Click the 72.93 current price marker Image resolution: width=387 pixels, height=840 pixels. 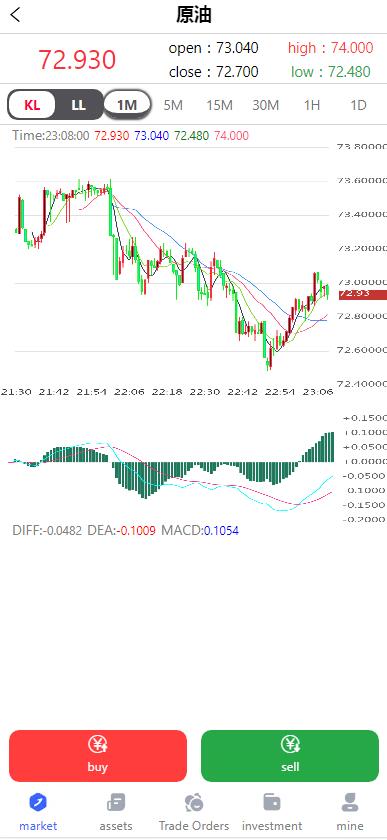tap(362, 294)
